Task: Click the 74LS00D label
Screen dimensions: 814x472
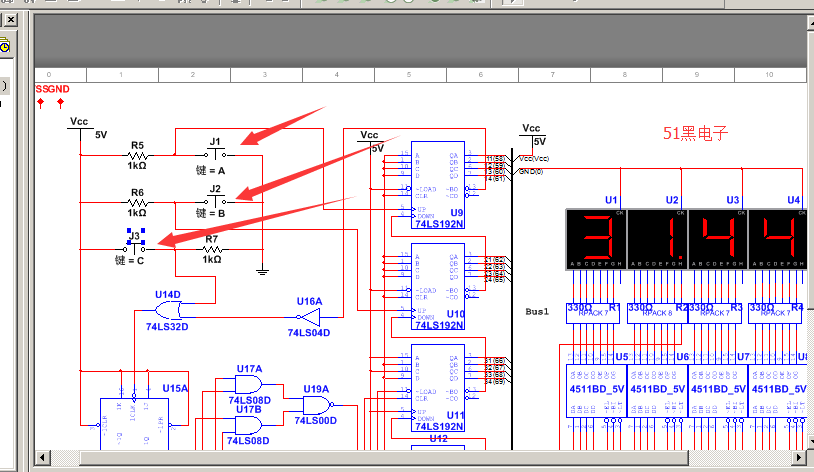Action: click(316, 421)
